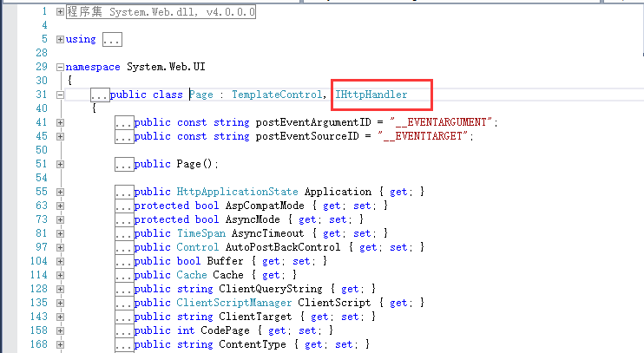
Task: Expand the ClientTarget property on line 143
Action: [60, 317]
